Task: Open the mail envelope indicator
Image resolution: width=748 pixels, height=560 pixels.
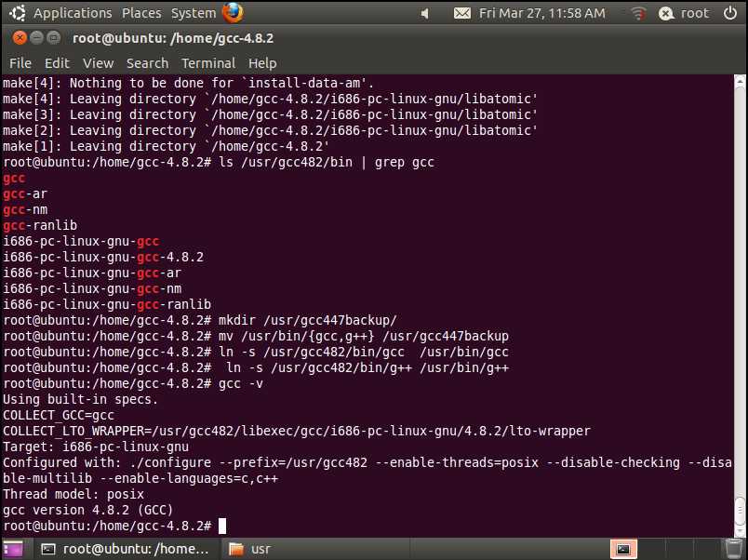Action: point(461,13)
